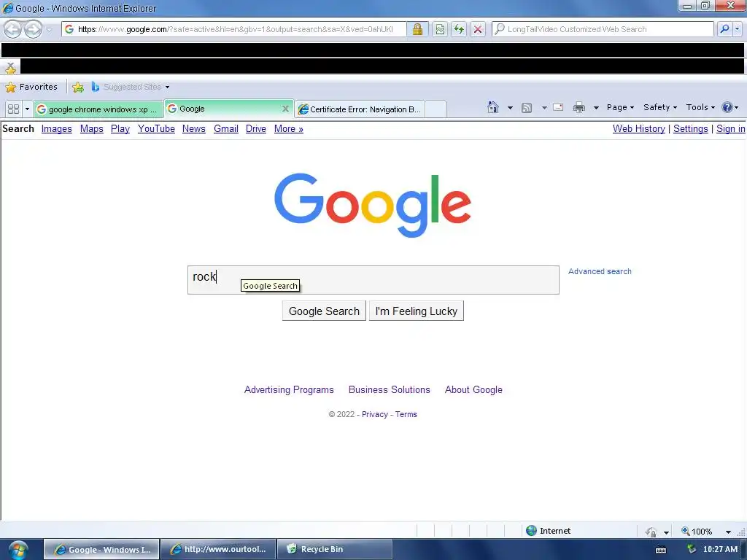Refresh the page with the green arrows icon
This screenshot has width=747, height=560.
point(459,29)
